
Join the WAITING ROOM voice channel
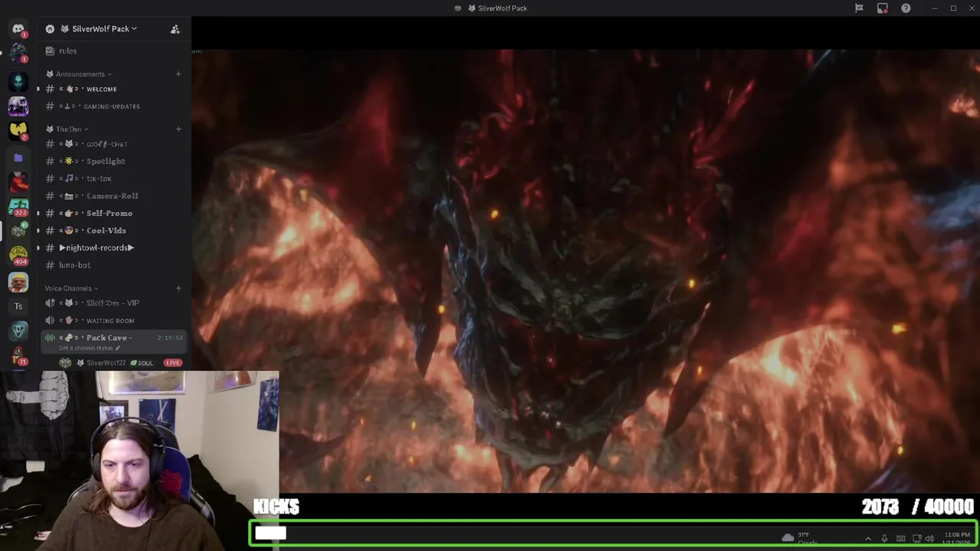[x=111, y=321]
